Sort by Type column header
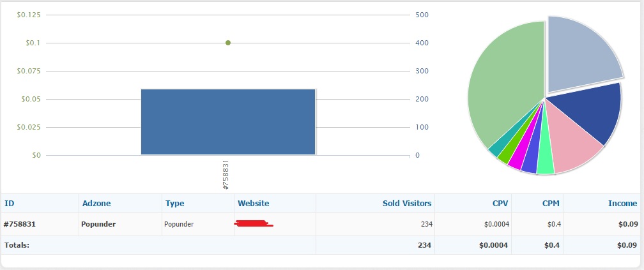This screenshot has width=644, height=270. (174, 204)
